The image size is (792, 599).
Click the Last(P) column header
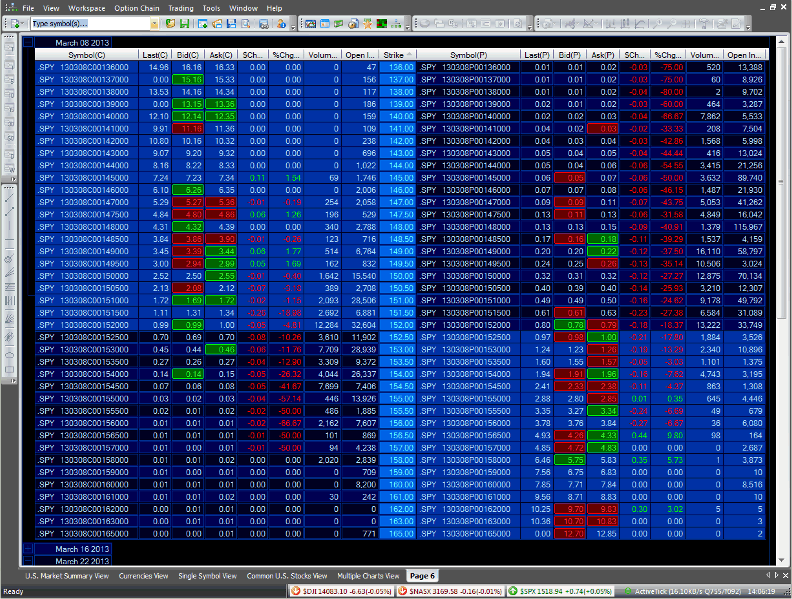click(x=537, y=55)
